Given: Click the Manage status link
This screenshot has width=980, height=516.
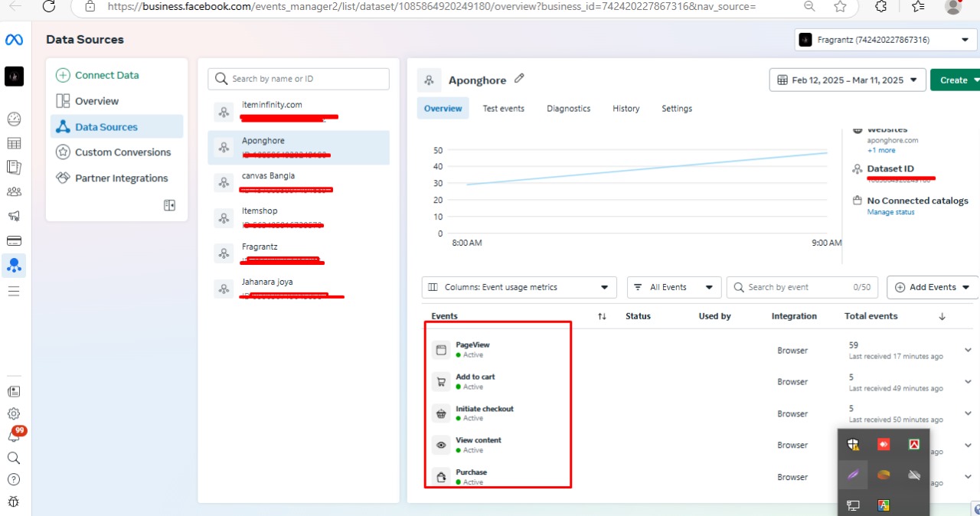Looking at the screenshot, I should [890, 212].
